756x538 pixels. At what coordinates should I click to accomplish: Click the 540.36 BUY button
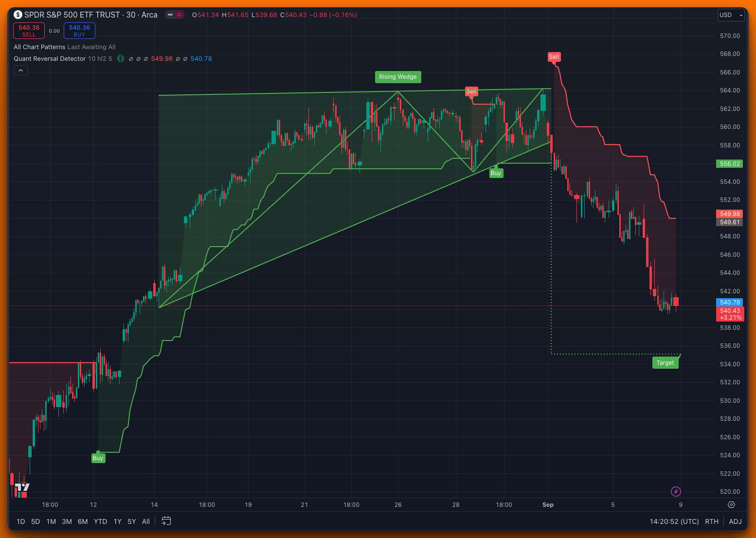tap(79, 31)
